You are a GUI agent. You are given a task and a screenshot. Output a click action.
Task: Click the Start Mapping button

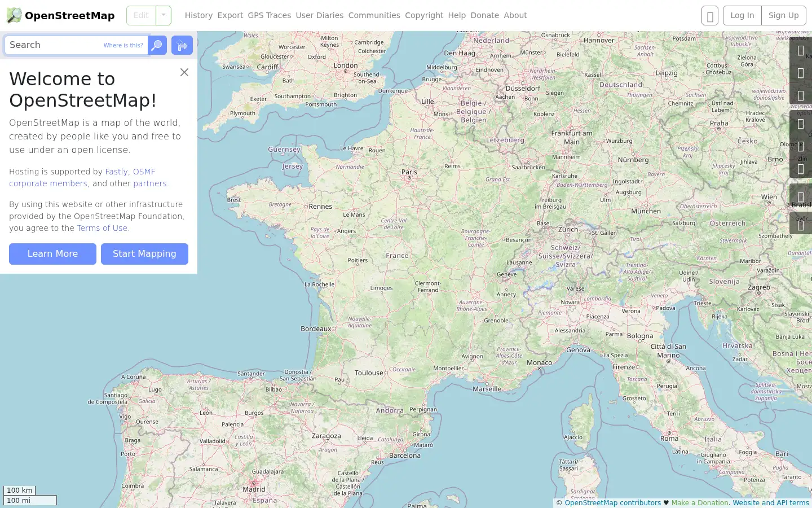click(x=144, y=254)
